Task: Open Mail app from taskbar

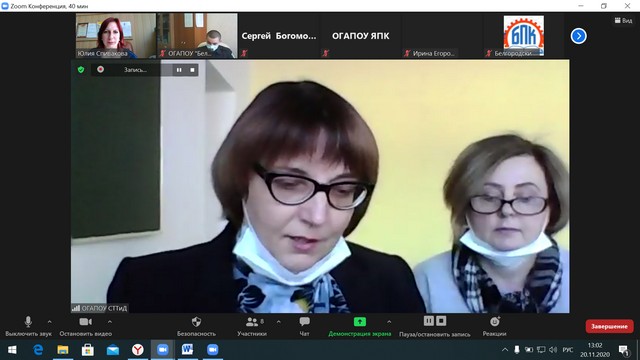Action: [113, 350]
